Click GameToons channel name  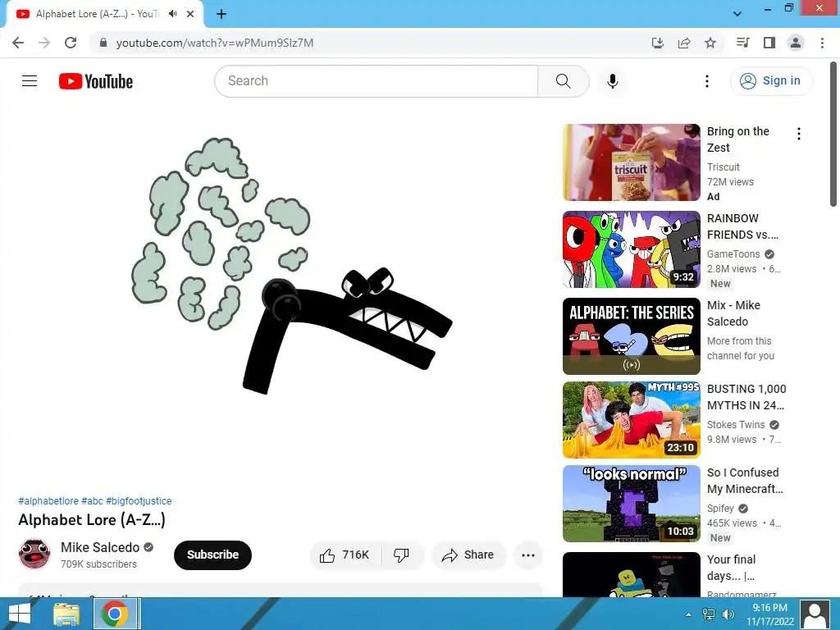[733, 254]
